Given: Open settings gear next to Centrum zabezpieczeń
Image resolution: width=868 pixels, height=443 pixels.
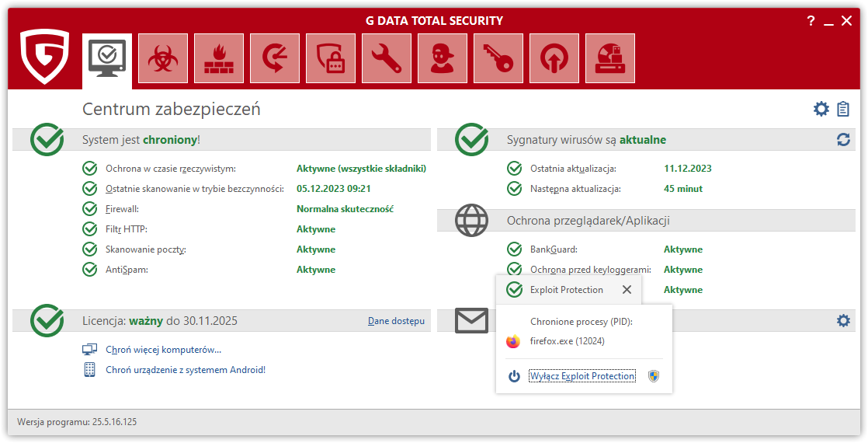Looking at the screenshot, I should (821, 109).
